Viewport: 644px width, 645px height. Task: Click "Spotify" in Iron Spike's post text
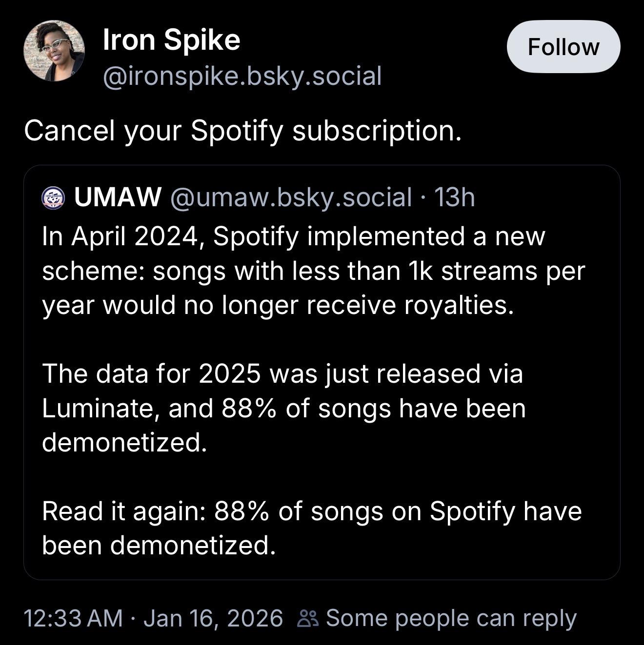[237, 131]
